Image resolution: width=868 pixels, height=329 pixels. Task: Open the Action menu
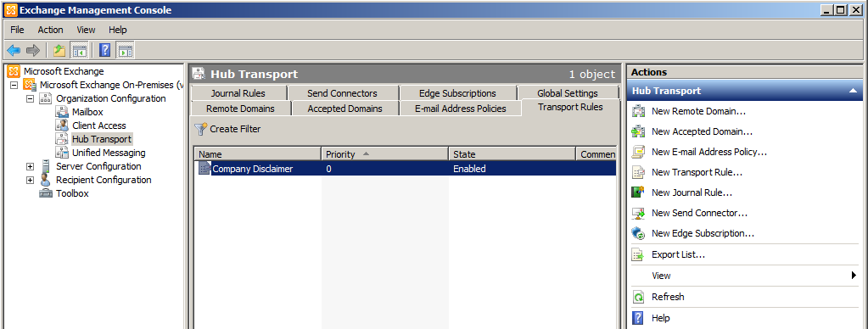point(50,30)
